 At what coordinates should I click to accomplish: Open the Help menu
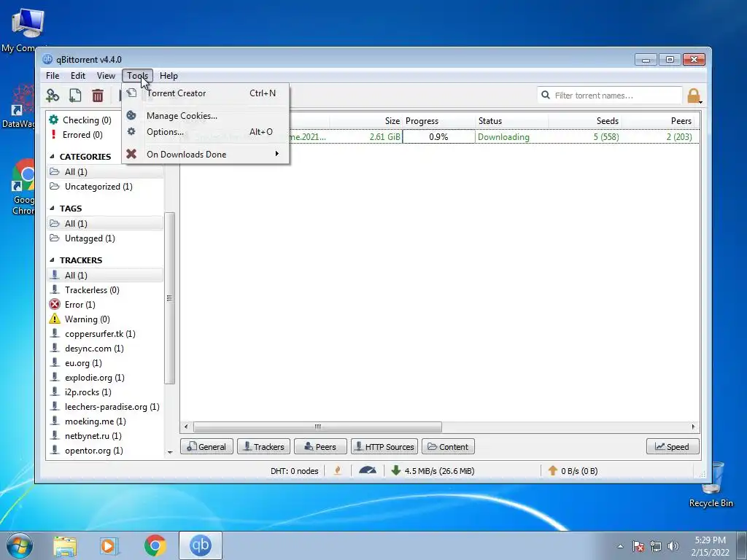(169, 76)
